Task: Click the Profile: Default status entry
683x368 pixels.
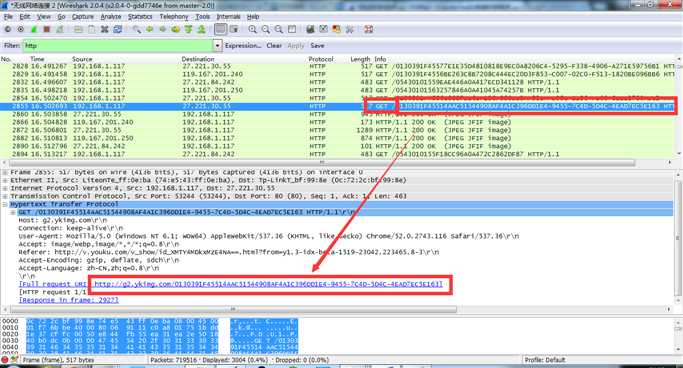Action: click(x=544, y=360)
